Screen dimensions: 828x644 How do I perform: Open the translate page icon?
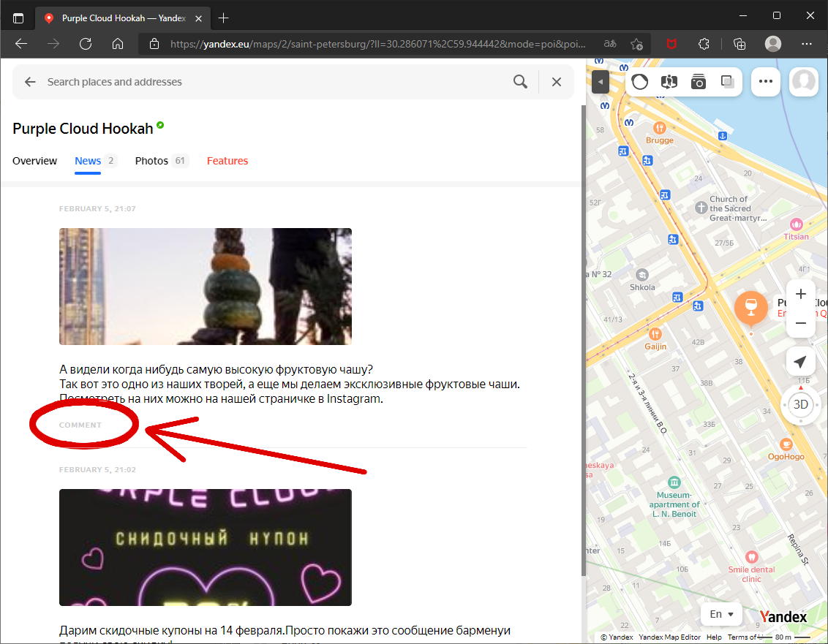[610, 44]
